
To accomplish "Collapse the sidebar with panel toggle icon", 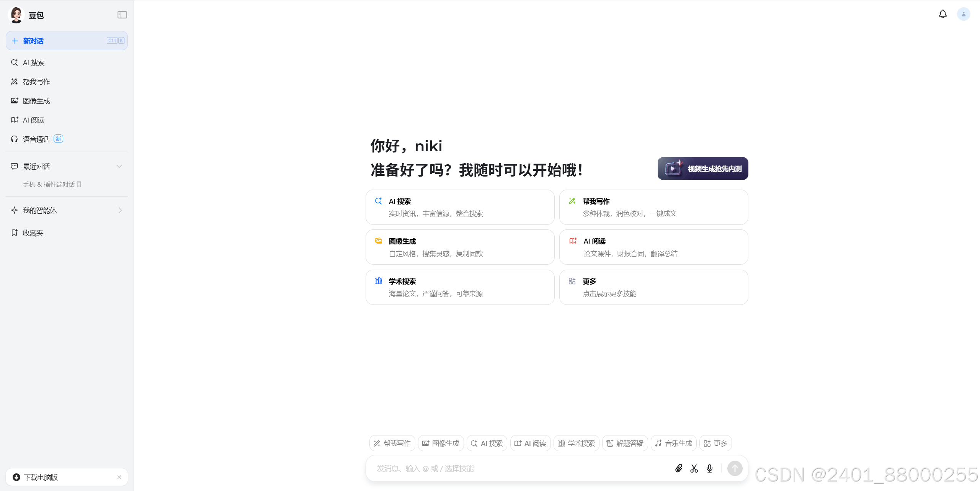I will point(122,15).
